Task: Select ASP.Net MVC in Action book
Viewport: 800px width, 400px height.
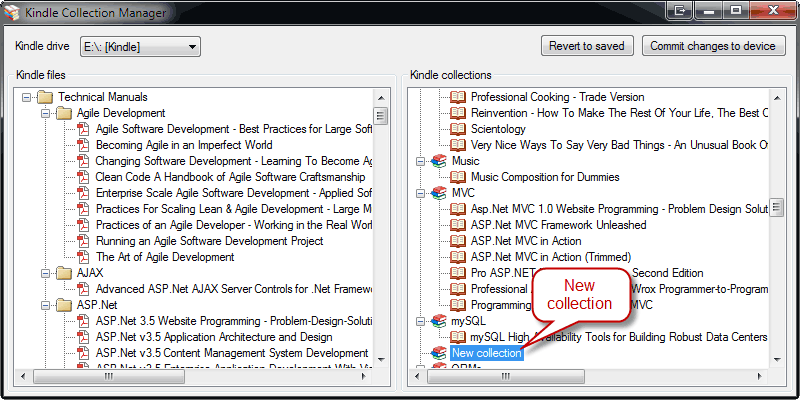Action: [x=526, y=241]
